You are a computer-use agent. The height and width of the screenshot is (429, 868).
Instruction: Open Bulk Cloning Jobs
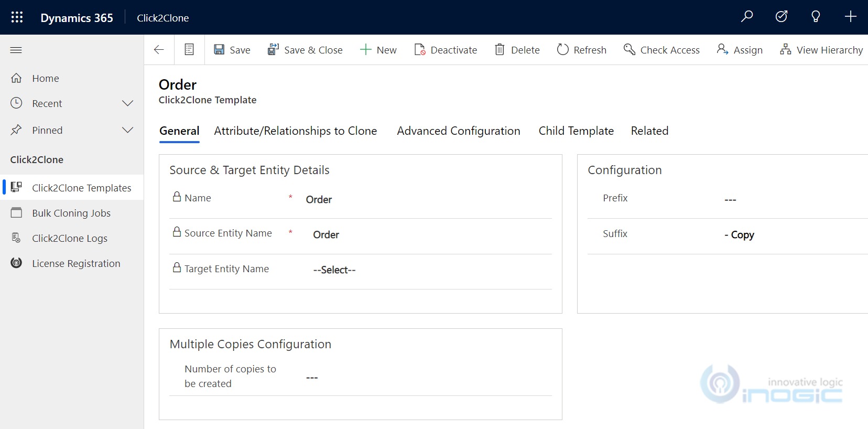coord(72,213)
